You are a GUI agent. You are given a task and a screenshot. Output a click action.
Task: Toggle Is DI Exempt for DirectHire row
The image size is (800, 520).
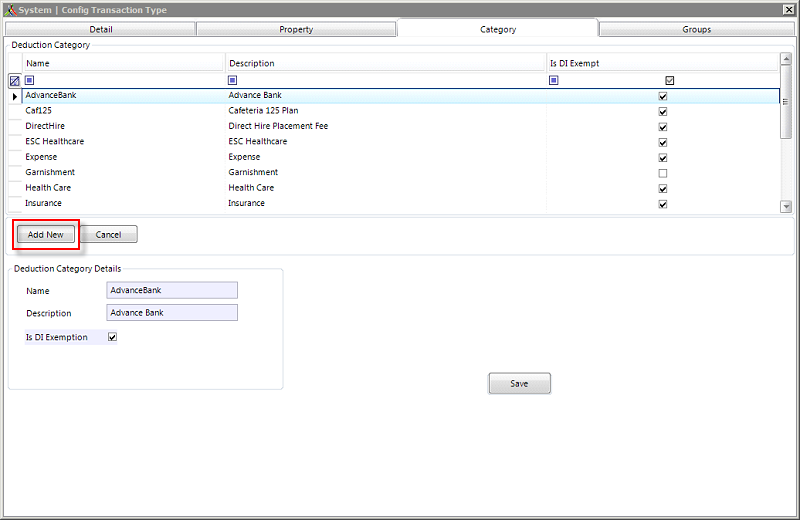tap(663, 127)
